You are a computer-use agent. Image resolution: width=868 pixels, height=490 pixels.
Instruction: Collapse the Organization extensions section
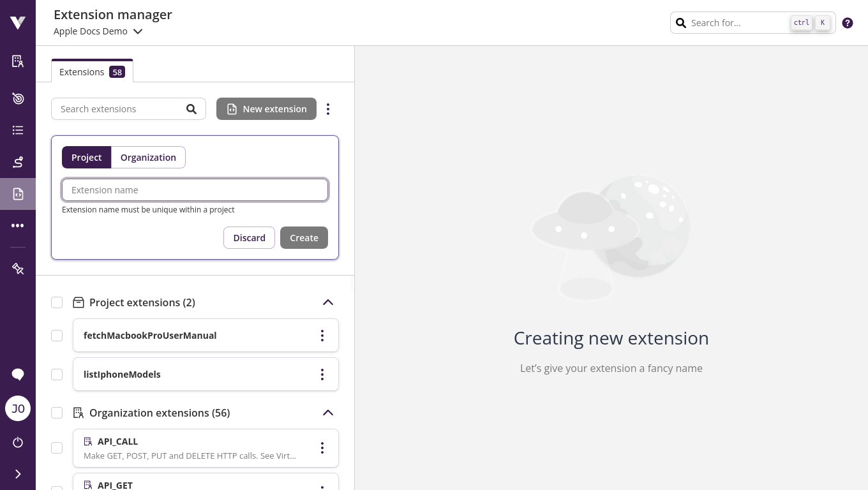coord(328,413)
